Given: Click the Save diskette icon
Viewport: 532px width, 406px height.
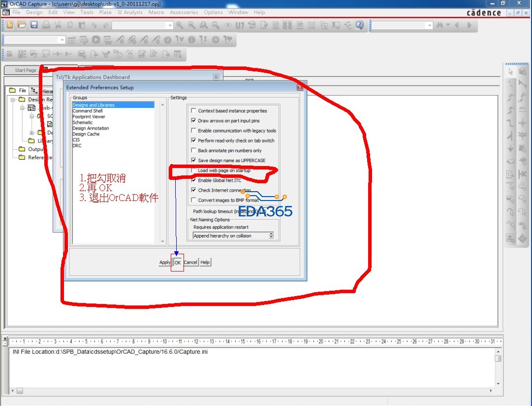Looking at the screenshot, I should (34, 25).
